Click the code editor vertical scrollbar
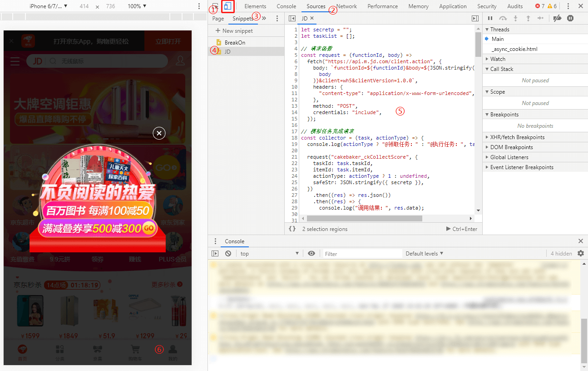This screenshot has width=588, height=371. (x=478, y=44)
